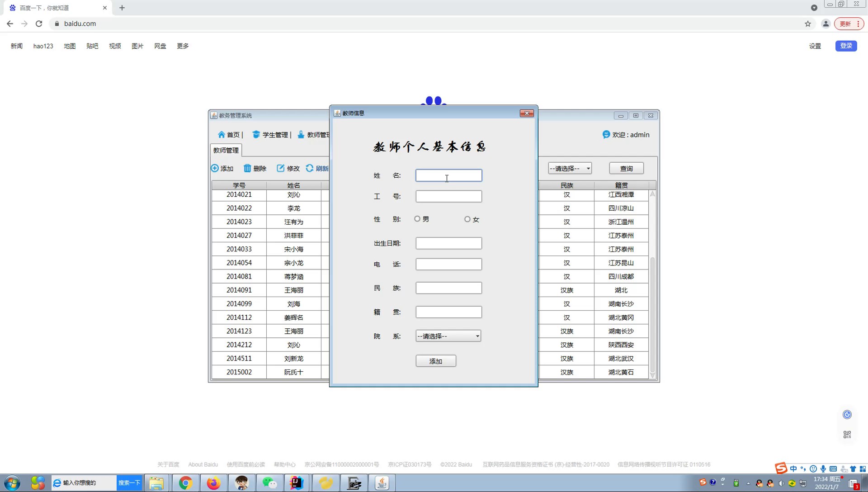Focus the 姓名 name input field
Image resolution: width=868 pixels, height=492 pixels.
(x=449, y=175)
